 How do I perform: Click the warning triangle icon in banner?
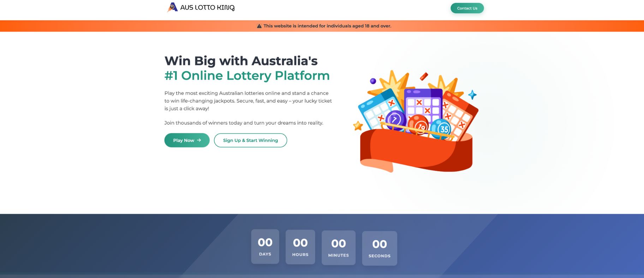[x=259, y=26]
